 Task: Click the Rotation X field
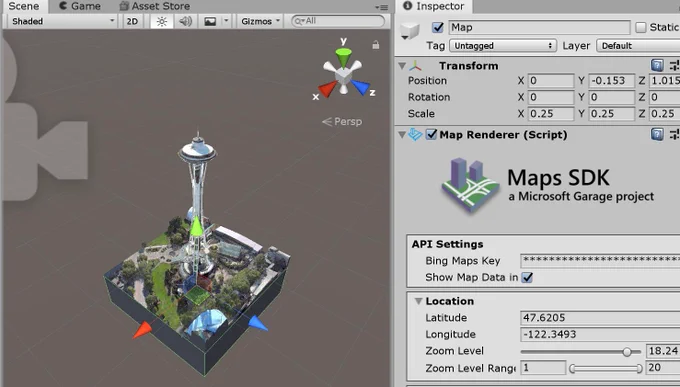(551, 97)
